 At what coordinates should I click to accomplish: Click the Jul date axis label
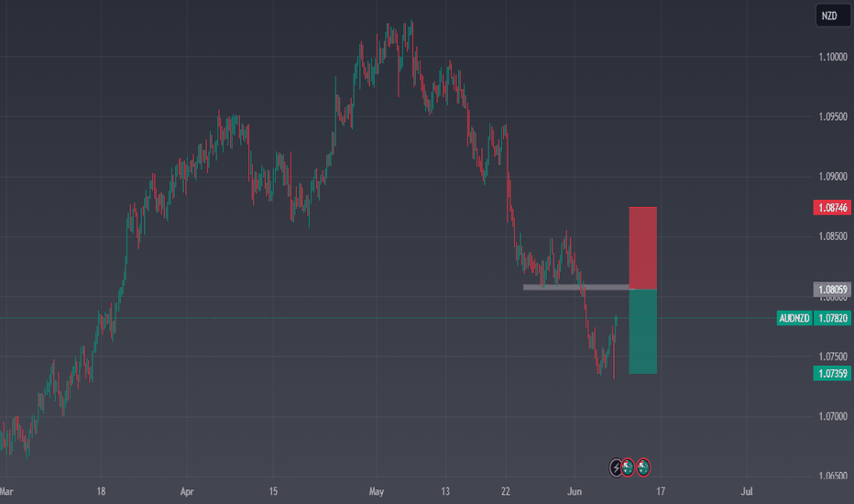pyautogui.click(x=747, y=491)
